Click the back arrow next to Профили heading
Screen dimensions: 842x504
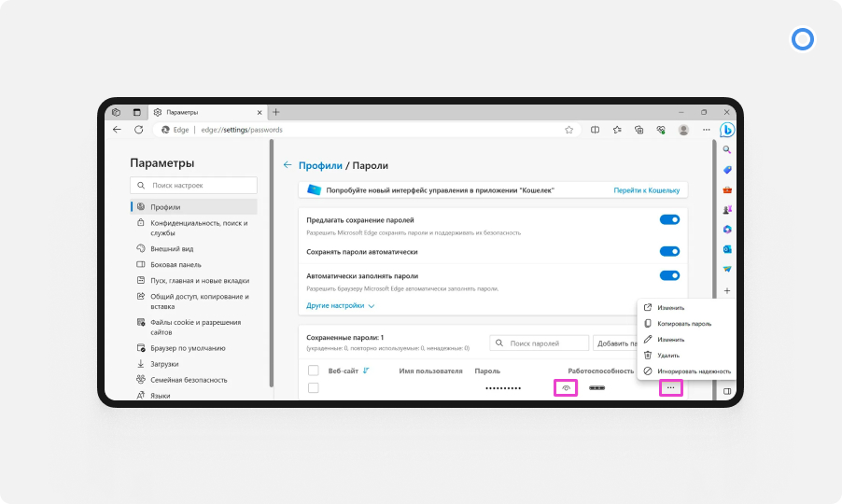(288, 165)
